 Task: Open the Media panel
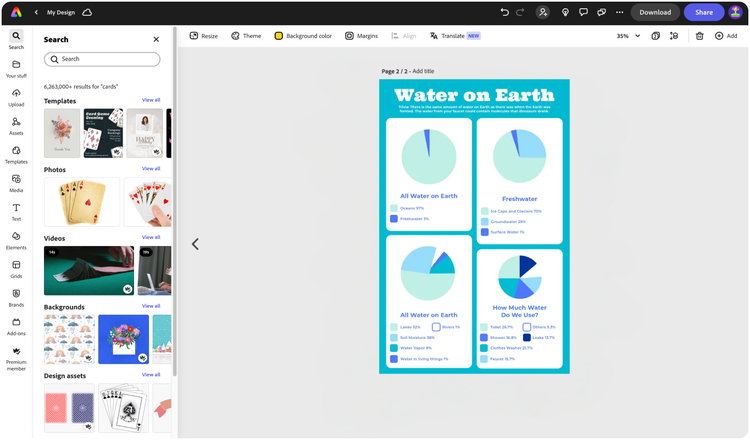(16, 184)
